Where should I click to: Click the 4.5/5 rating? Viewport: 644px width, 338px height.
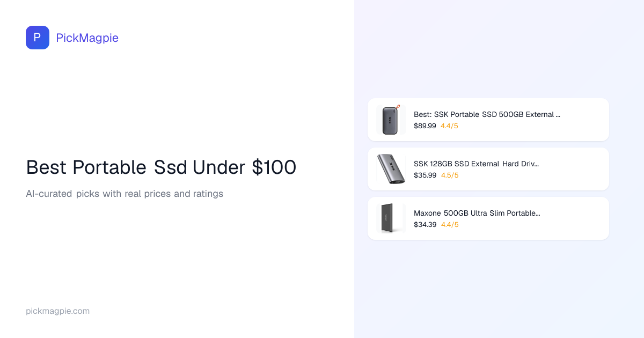pyautogui.click(x=449, y=175)
